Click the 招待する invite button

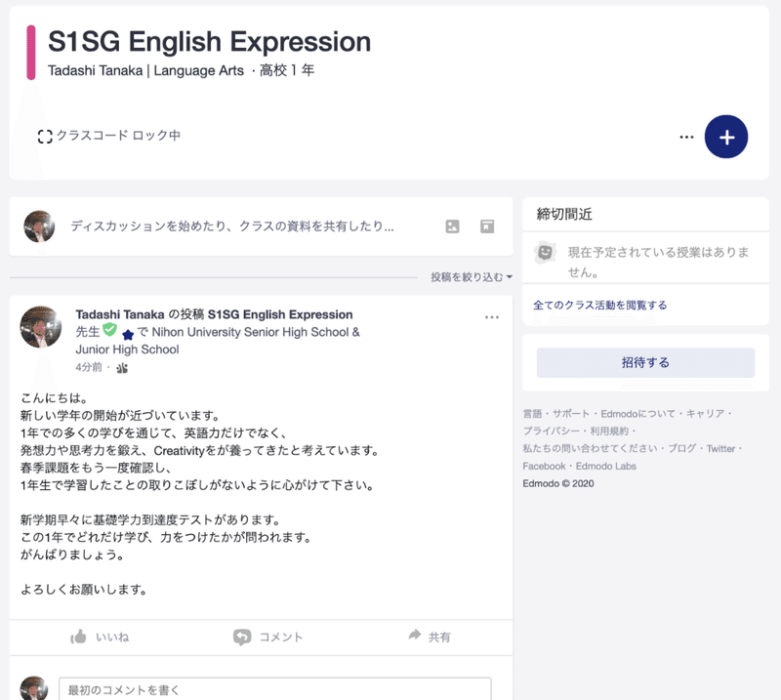click(x=645, y=362)
